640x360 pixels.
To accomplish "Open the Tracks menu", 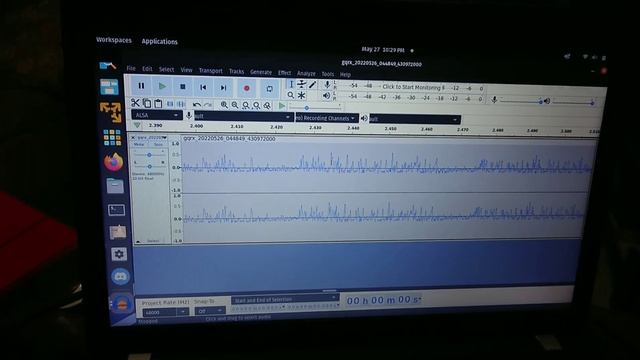I will 236,71.
